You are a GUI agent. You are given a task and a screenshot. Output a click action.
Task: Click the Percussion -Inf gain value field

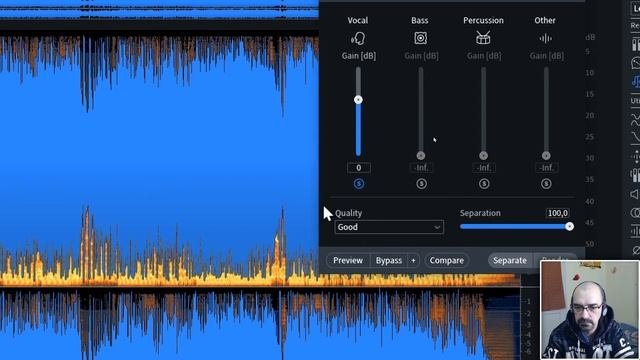[484, 168]
